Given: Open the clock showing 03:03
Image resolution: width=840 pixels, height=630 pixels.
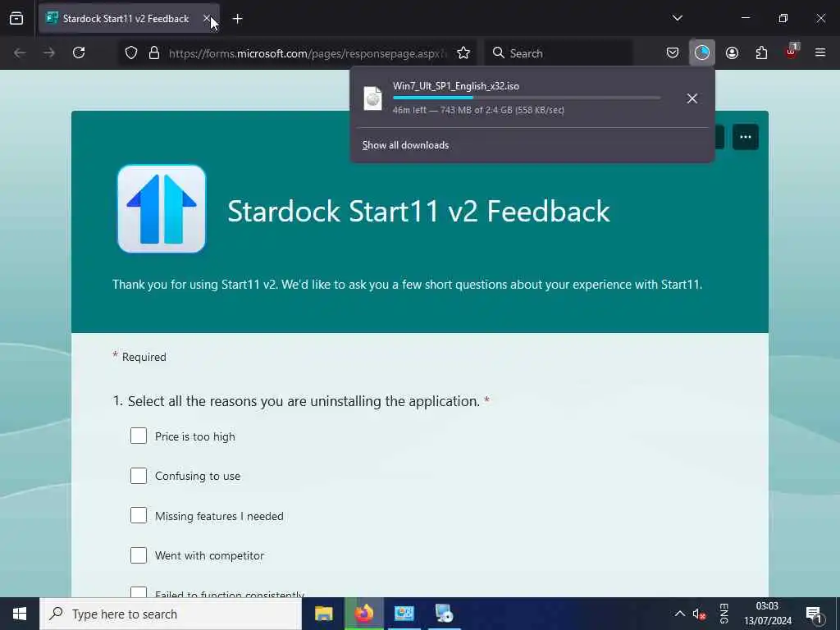Looking at the screenshot, I should [x=767, y=614].
